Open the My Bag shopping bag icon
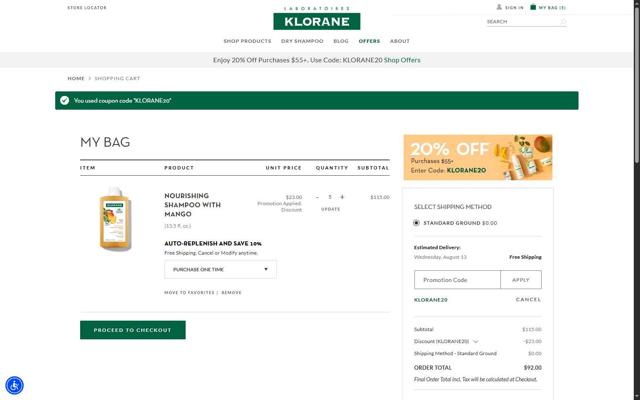Image resolution: width=640 pixels, height=400 pixels. (x=533, y=7)
